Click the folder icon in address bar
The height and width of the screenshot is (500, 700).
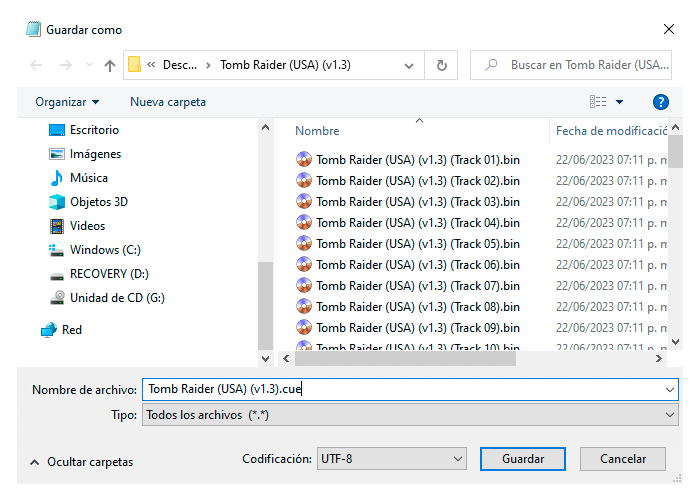[134, 65]
